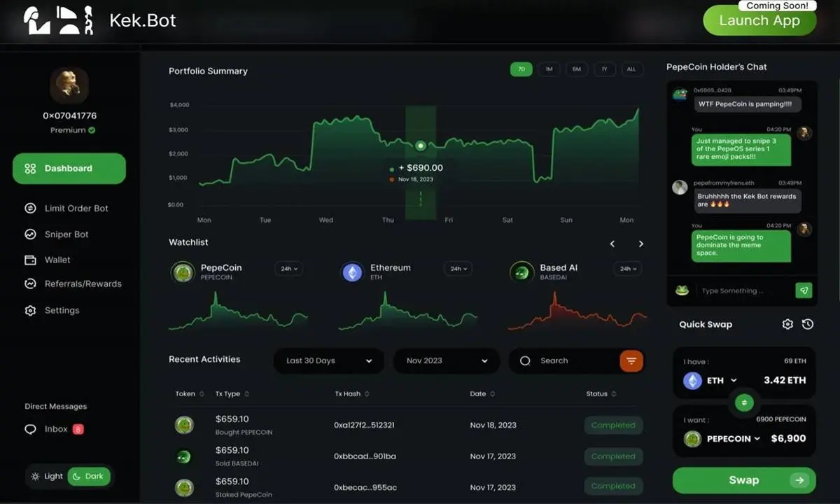Expand the Last 30 Days dropdown
This screenshot has width=840, height=504.
point(328,360)
